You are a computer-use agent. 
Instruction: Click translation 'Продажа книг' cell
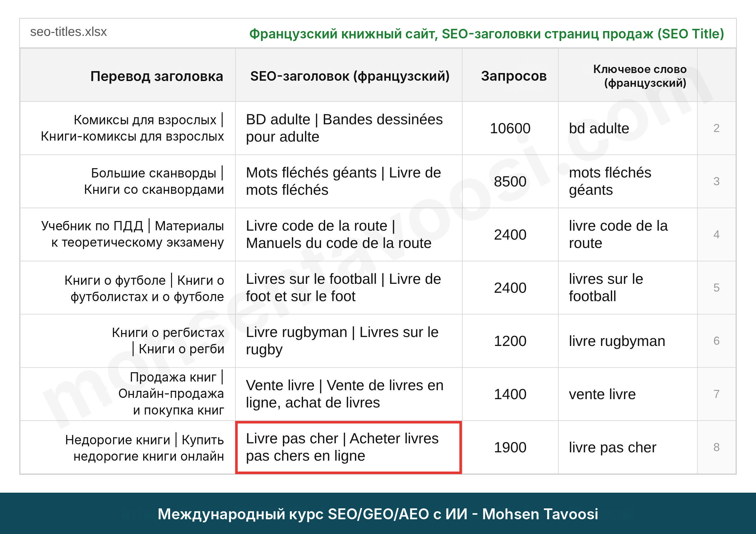tap(128, 394)
